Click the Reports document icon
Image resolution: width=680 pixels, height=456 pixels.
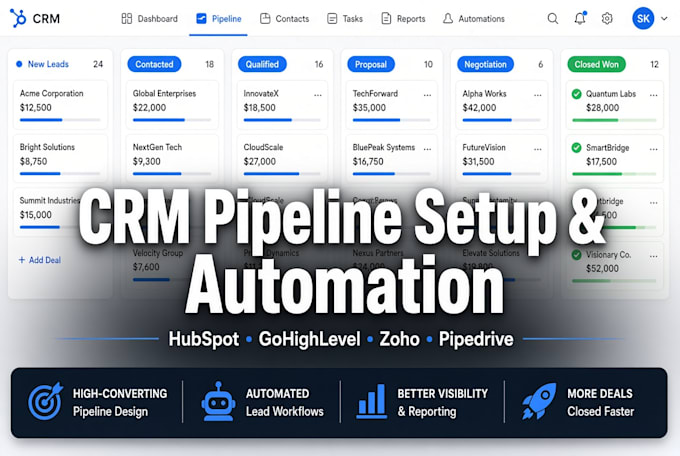tap(386, 19)
